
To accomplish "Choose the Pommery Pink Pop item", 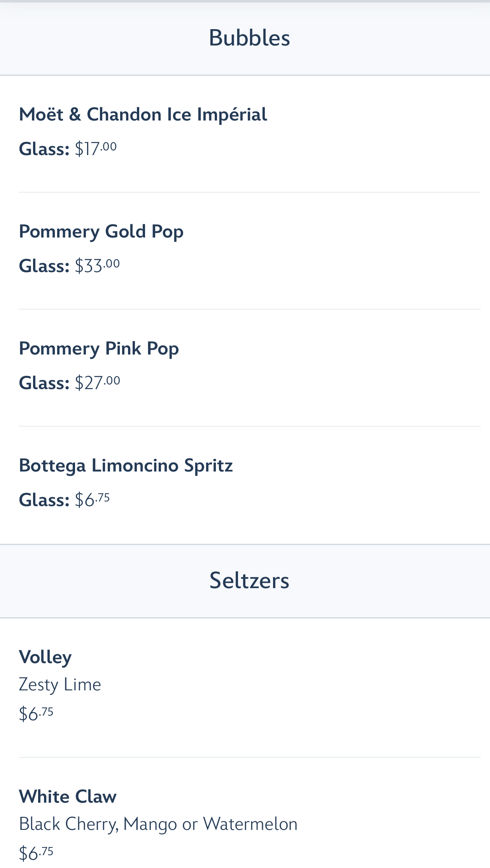I will (x=99, y=349).
